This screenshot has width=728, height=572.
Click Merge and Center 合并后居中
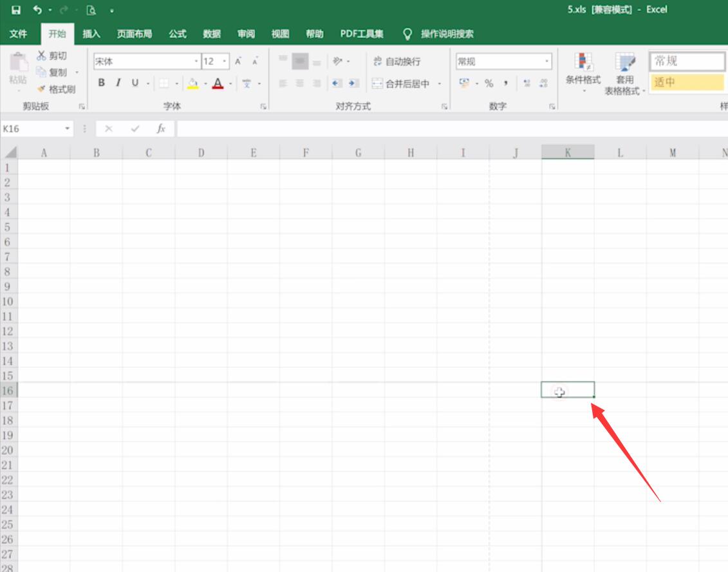point(402,84)
